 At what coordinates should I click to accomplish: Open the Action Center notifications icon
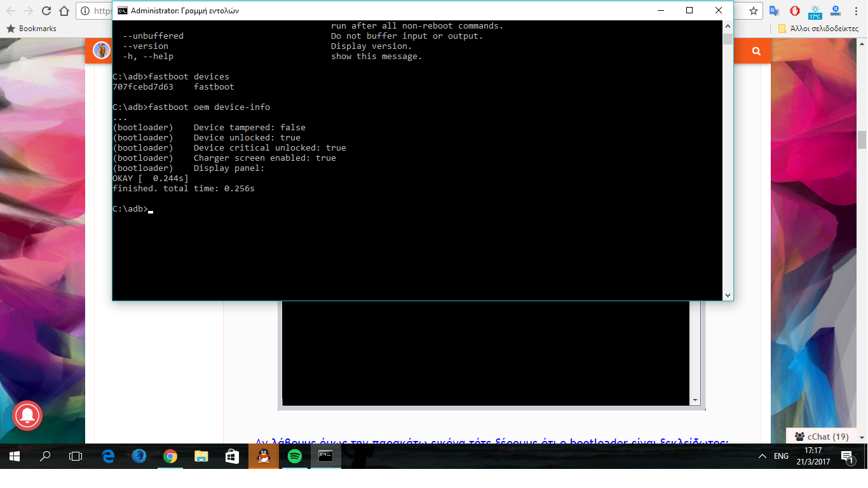coord(847,456)
